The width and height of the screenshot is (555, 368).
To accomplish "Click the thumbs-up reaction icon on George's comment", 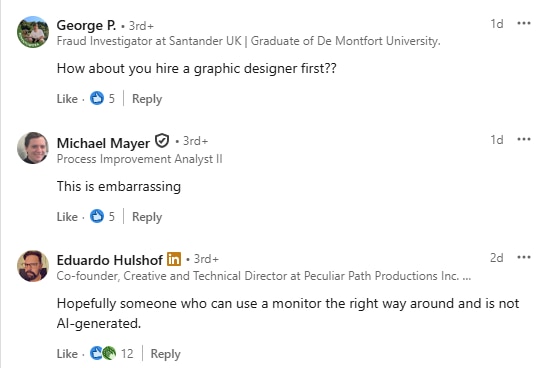I will tap(97, 98).
